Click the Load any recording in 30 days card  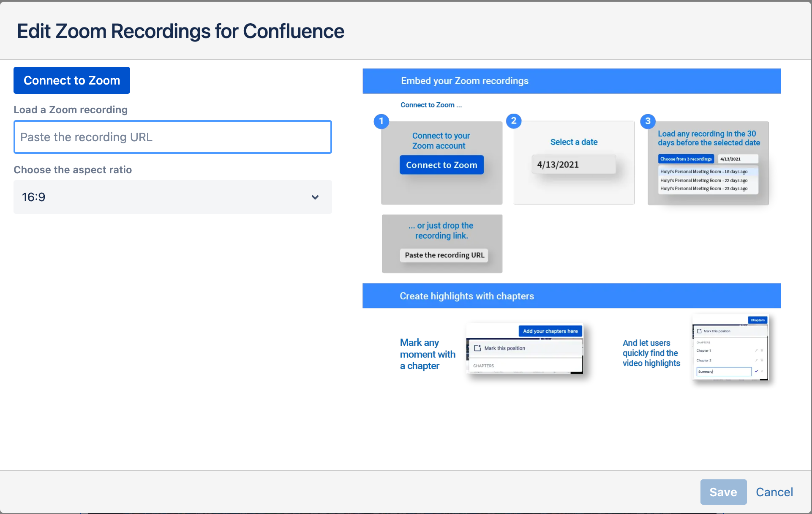point(708,163)
